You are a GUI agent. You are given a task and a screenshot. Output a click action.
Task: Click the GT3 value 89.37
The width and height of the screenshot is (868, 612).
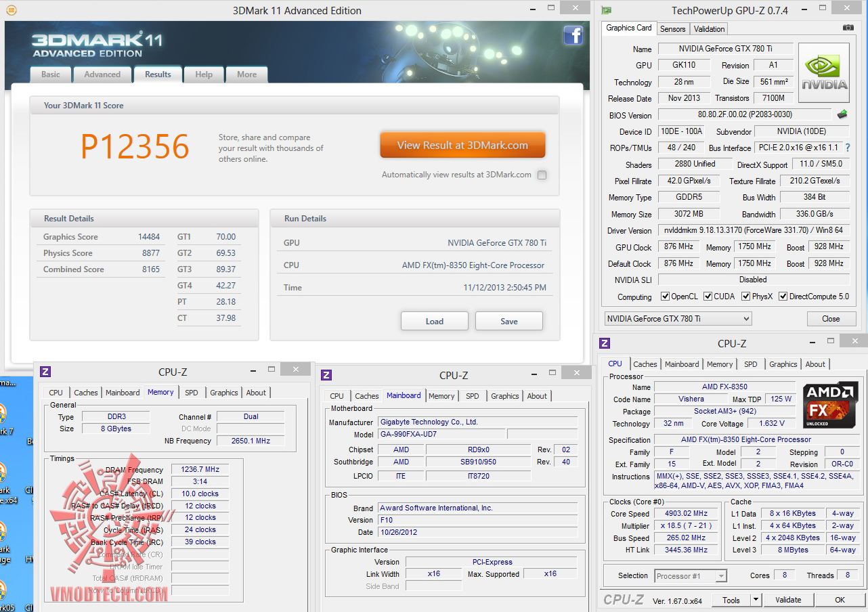pos(226,269)
